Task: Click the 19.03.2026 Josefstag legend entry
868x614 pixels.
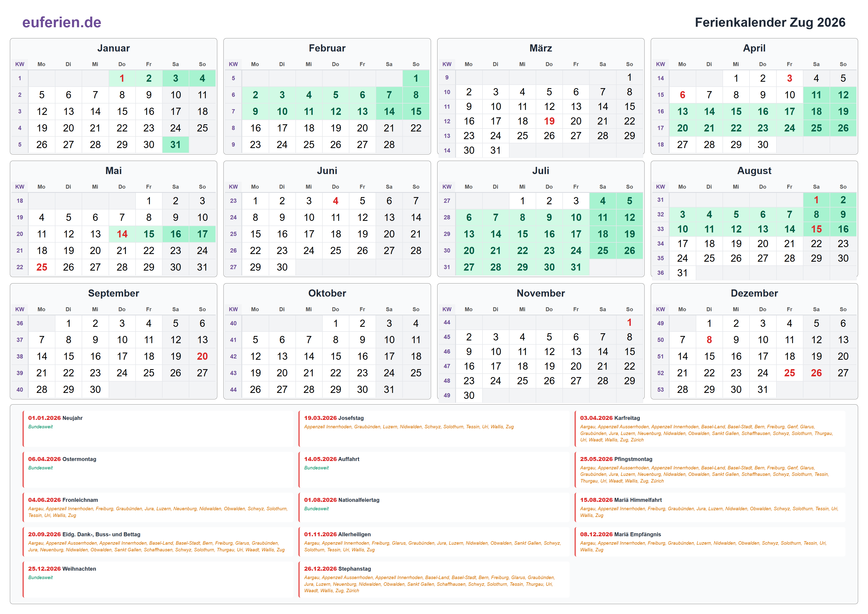Action: pos(434,429)
